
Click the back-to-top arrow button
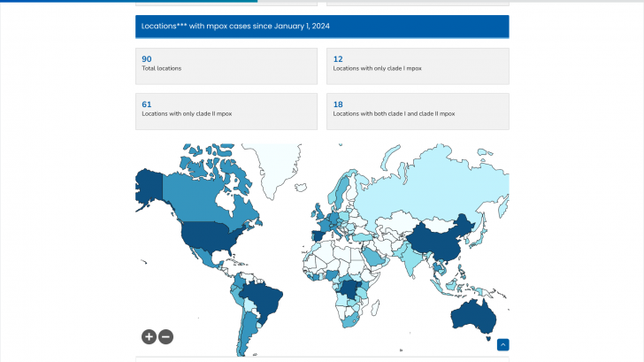click(502, 345)
